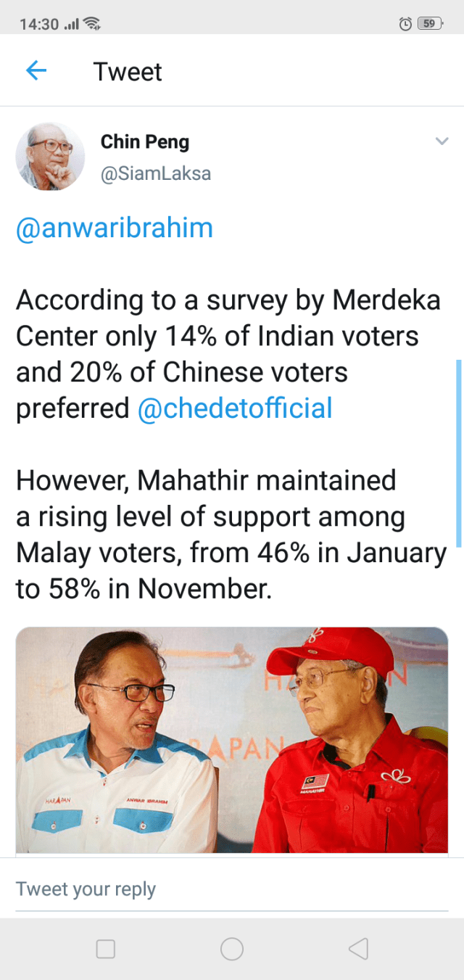
Task: Tap the Chin Peng display name
Action: tap(144, 141)
